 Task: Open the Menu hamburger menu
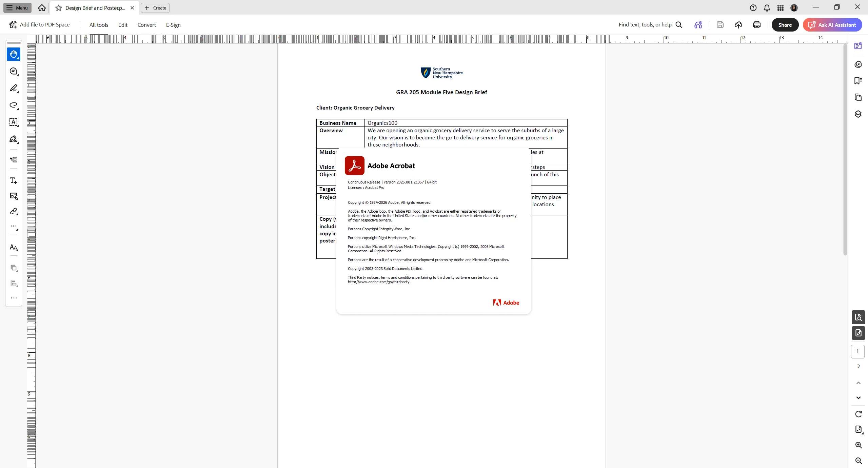[x=17, y=8]
